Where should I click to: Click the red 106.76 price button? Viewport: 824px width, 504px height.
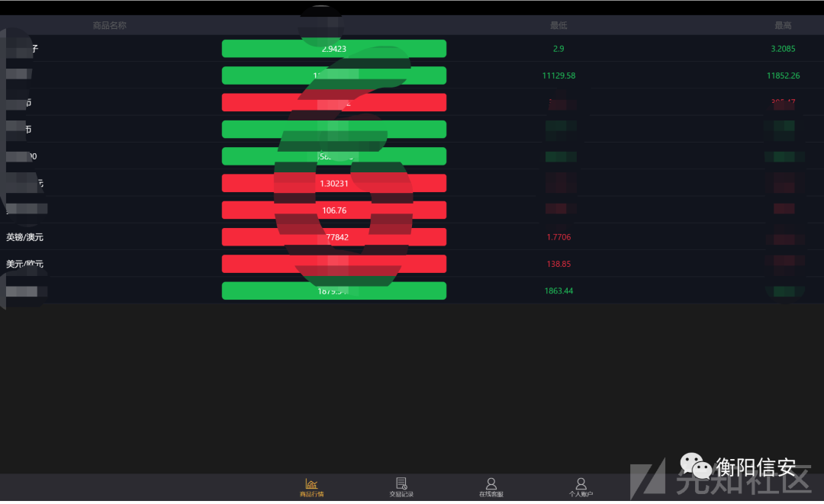pyautogui.click(x=334, y=210)
